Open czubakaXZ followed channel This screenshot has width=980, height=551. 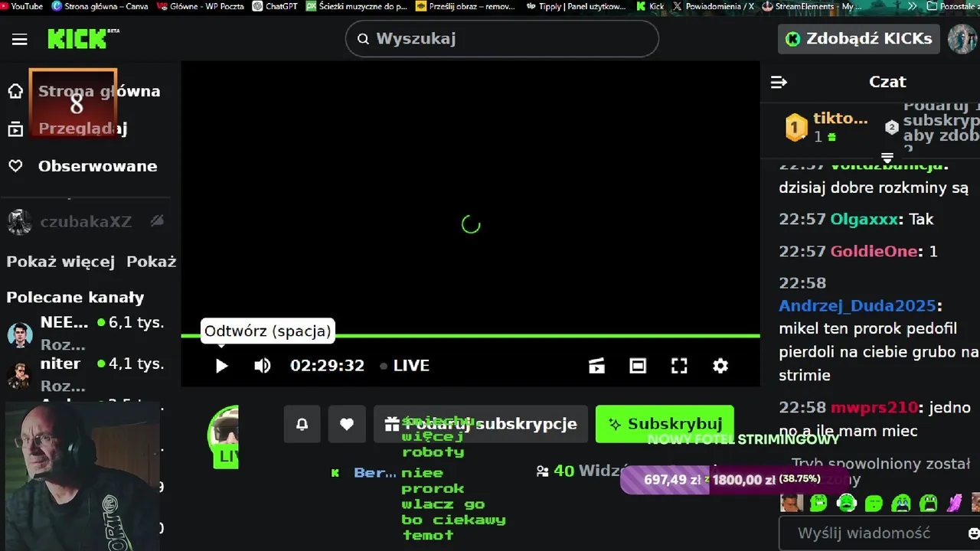pos(86,222)
